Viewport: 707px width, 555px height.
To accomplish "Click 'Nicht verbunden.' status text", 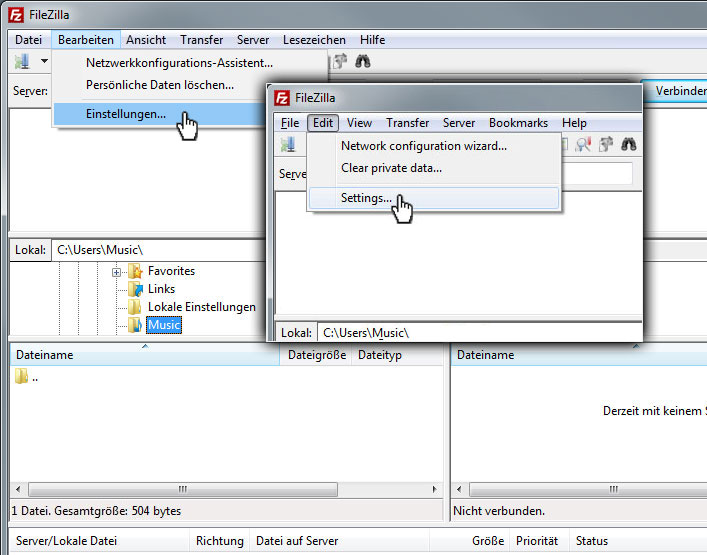I will click(499, 511).
